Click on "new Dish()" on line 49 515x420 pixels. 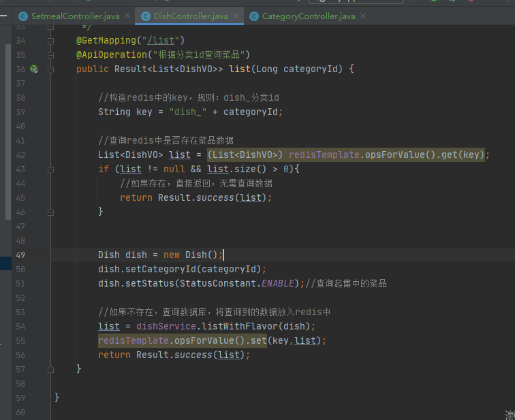[x=191, y=255]
